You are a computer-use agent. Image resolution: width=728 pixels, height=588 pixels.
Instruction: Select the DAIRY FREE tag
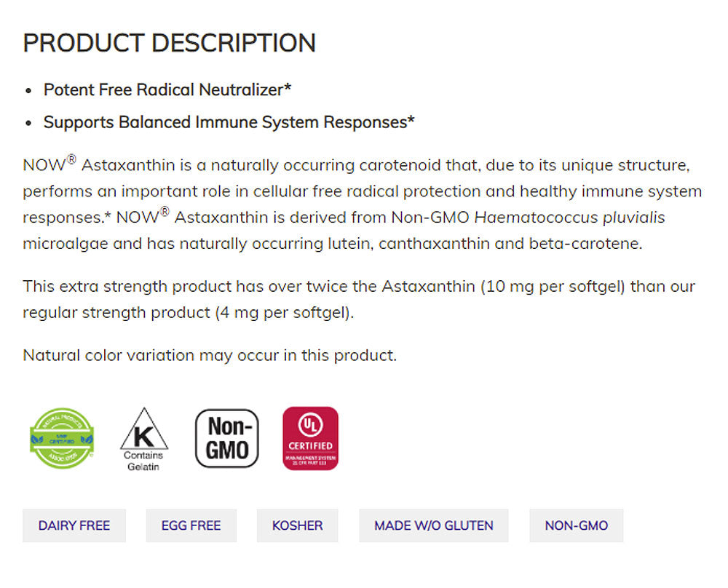point(74,525)
